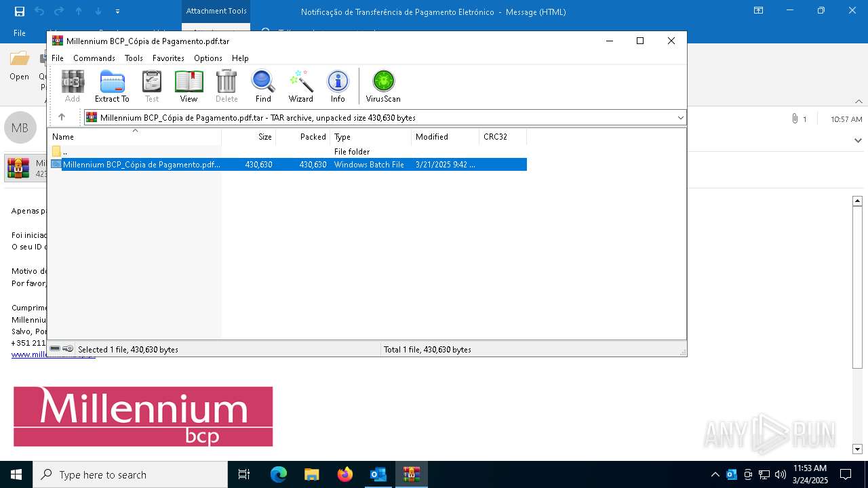Image resolution: width=868 pixels, height=488 pixels.
Task: Expand the message header chevron
Action: 858,140
